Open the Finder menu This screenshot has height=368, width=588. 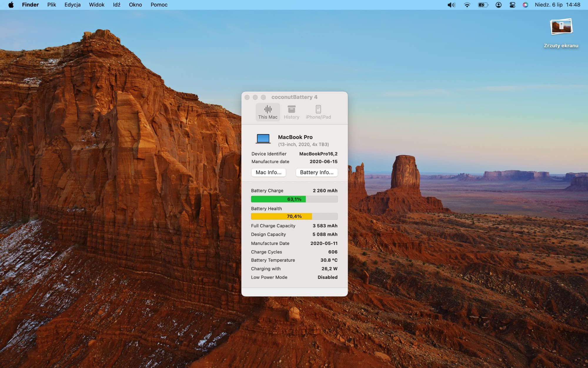point(30,5)
